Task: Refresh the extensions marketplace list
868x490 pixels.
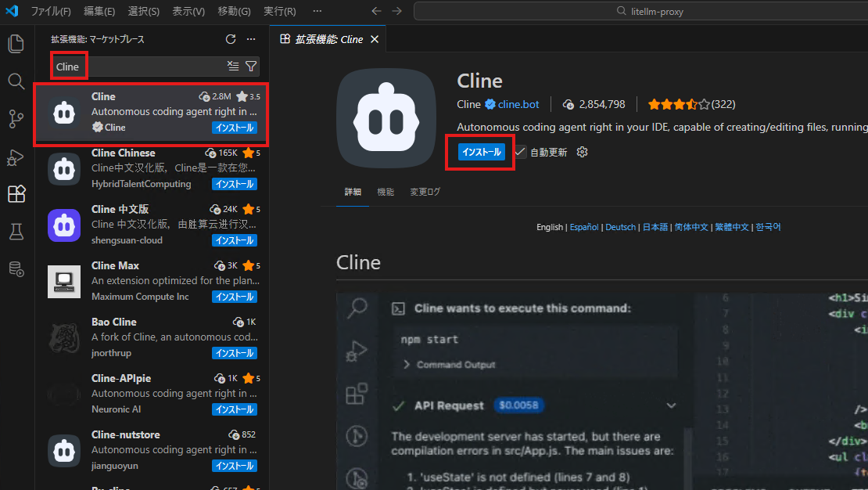Action: point(231,39)
